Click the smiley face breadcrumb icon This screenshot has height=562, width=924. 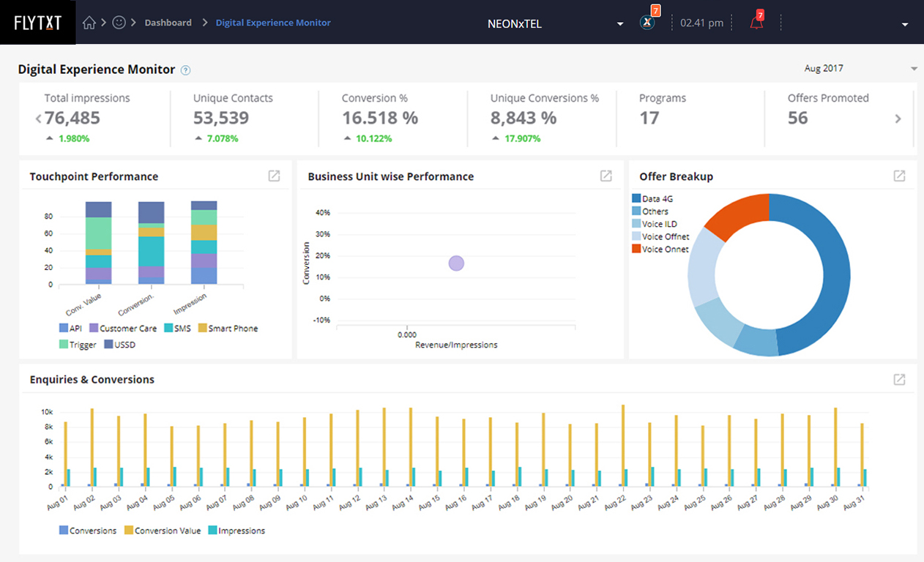[x=119, y=23]
